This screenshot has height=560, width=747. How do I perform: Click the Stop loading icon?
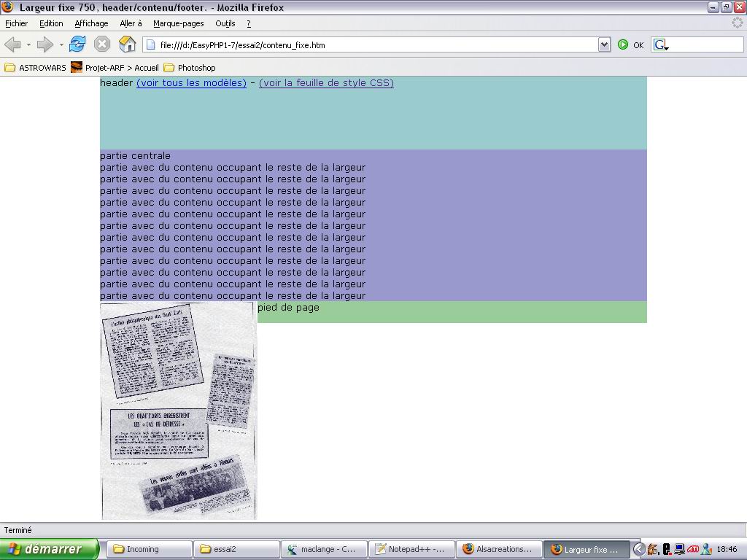point(102,44)
